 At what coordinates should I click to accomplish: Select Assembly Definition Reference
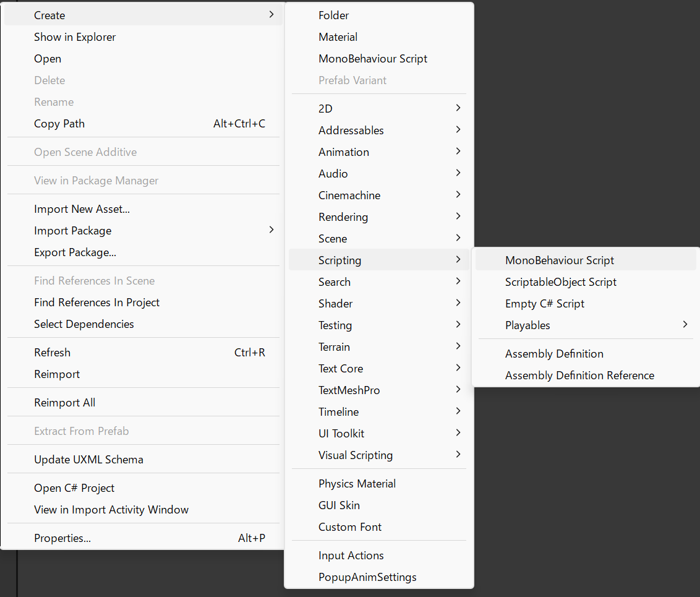(x=579, y=376)
